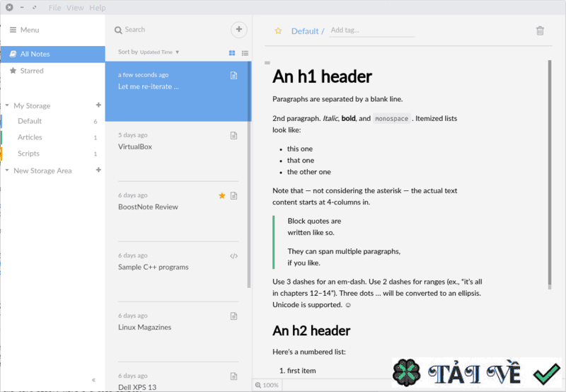Click the code snippet icon on Sample C++ programs
The image size is (566, 392).
(234, 256)
